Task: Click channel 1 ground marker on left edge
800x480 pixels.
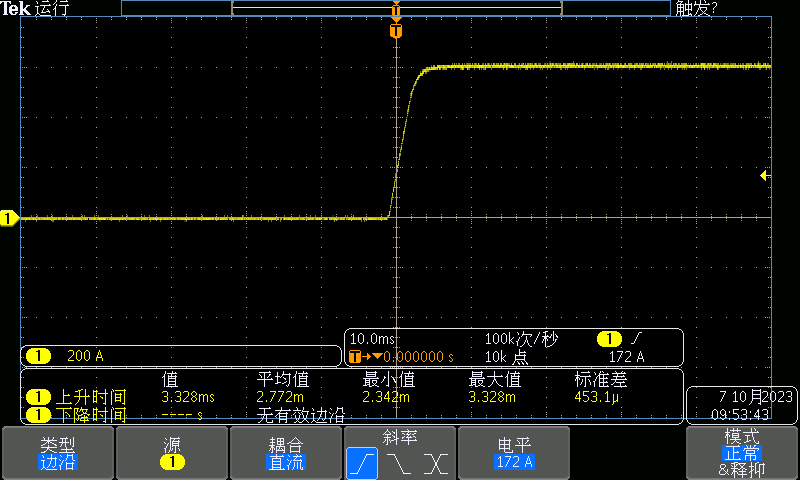Action: (x=9, y=218)
